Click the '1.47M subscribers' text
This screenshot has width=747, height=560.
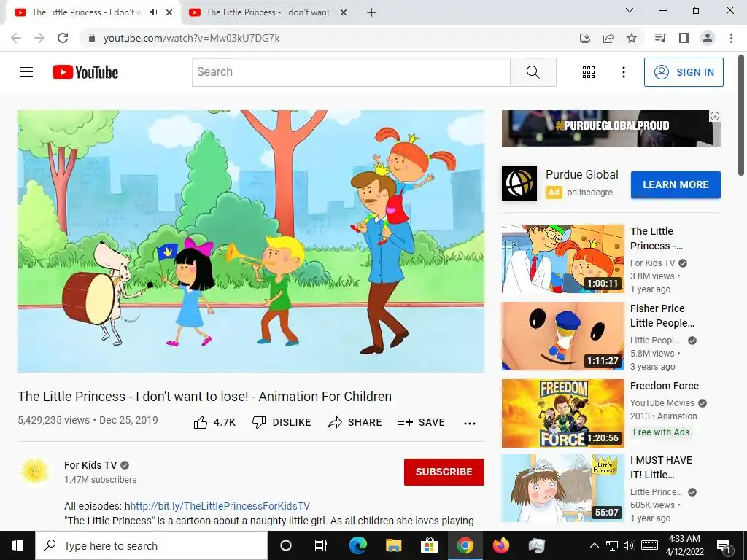point(100,480)
